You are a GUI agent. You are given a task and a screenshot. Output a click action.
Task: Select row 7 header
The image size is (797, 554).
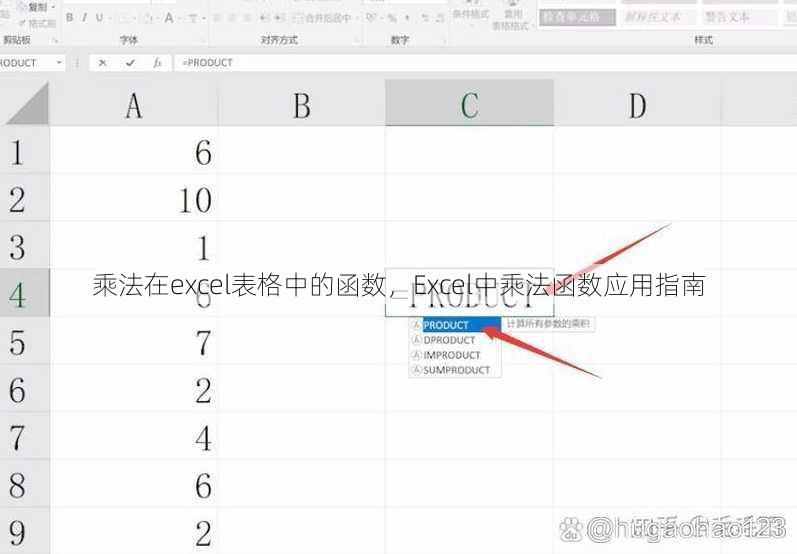coord(24,436)
